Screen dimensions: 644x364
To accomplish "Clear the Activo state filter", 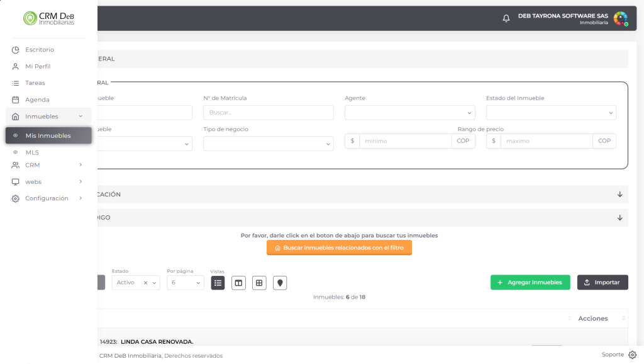I will (x=145, y=283).
